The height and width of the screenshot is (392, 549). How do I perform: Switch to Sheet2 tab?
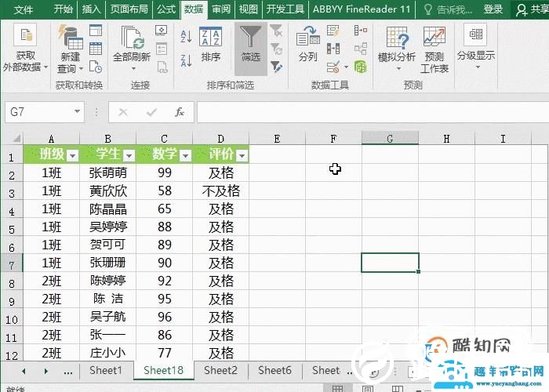click(220, 370)
